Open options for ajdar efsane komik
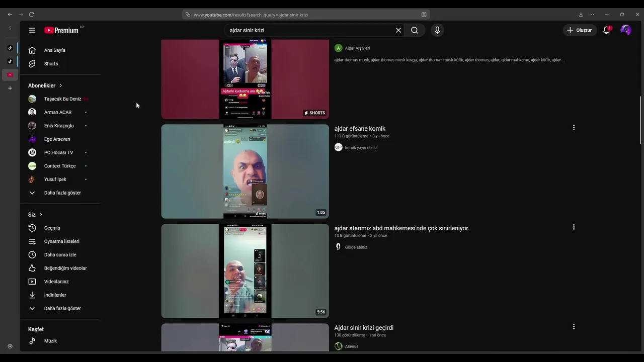 (574, 128)
